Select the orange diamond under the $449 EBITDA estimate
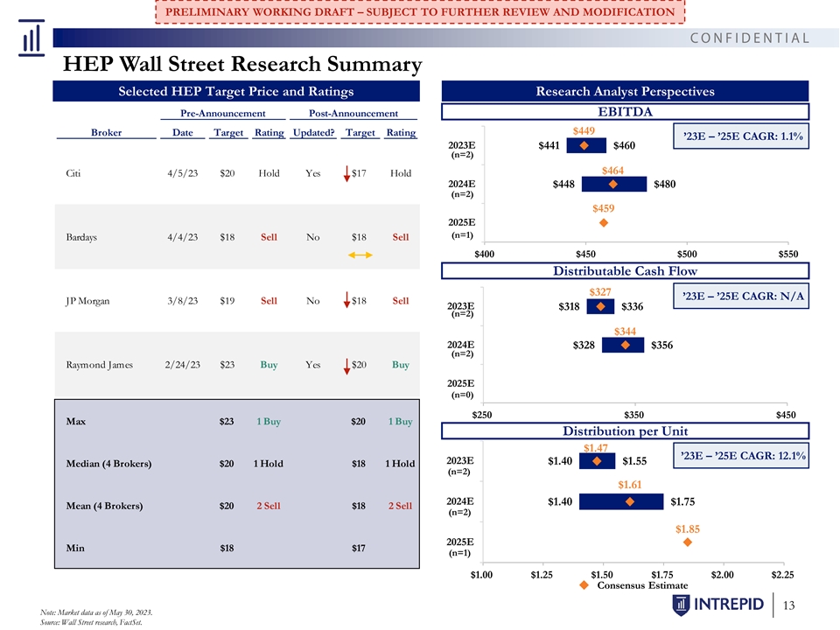840x630 pixels. coord(584,146)
